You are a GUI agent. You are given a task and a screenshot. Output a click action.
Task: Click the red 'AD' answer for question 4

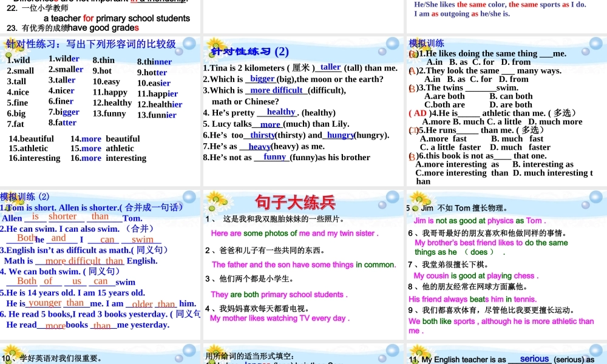[x=420, y=113]
